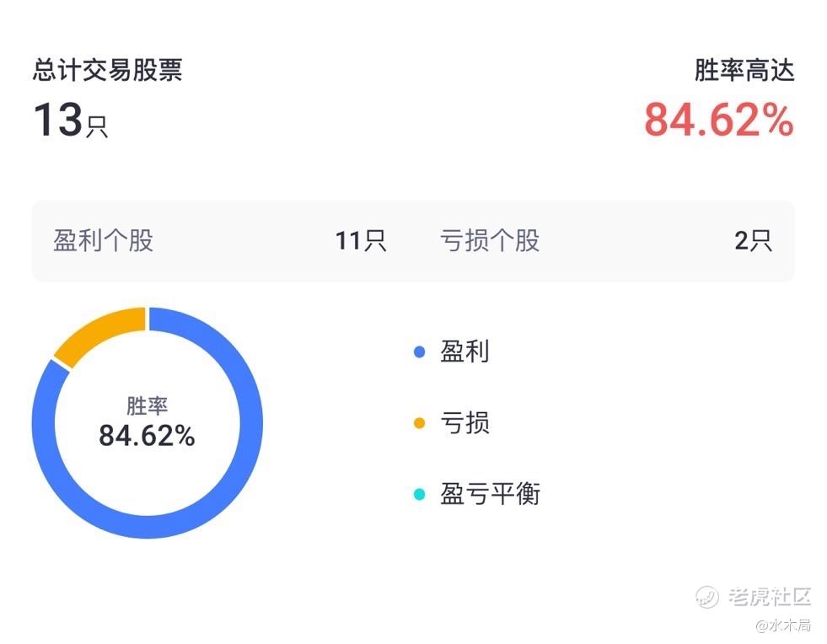Click the 11只 profitable stocks value
827x644 pixels.
coord(361,241)
